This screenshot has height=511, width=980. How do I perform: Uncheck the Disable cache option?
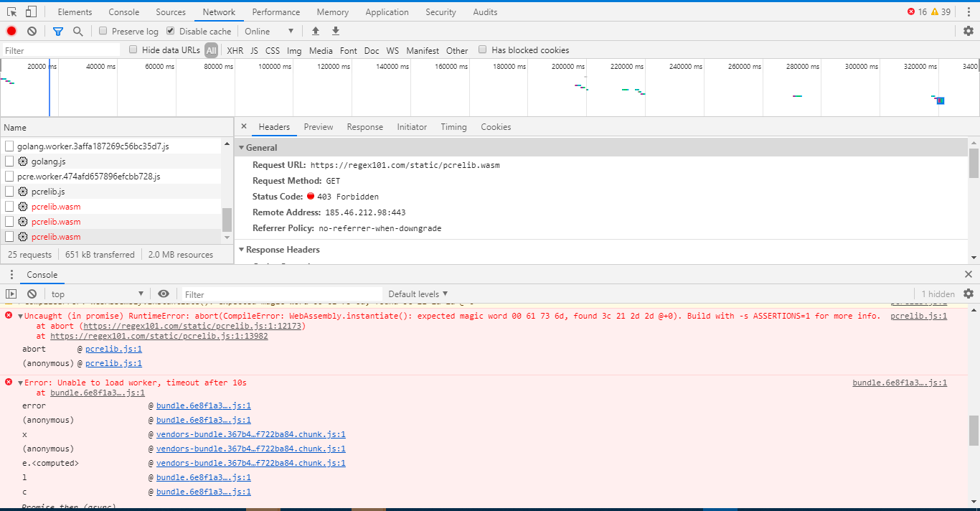[170, 31]
